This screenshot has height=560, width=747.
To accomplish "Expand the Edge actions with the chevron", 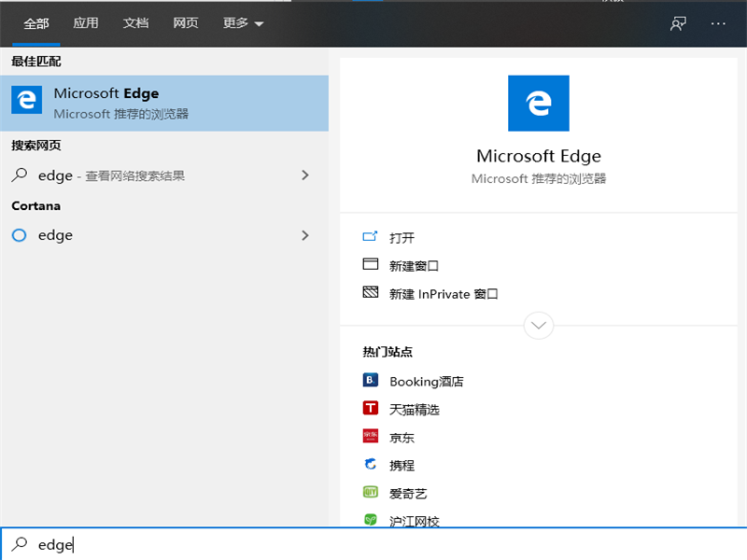I will click(x=539, y=325).
